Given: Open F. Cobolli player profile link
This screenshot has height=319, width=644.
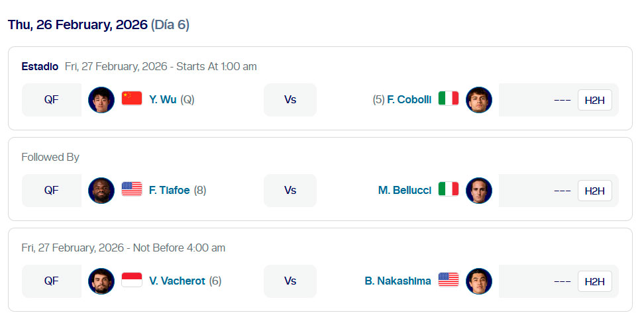Looking at the screenshot, I should coord(409,99).
